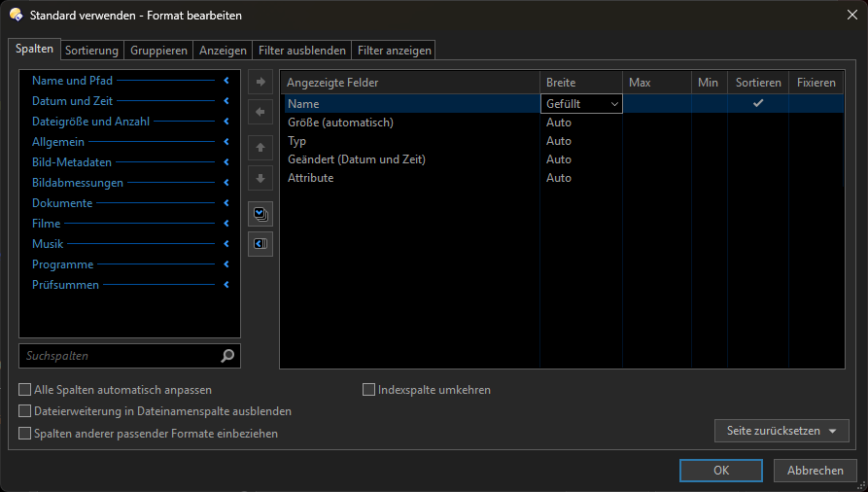Open the Anzeigen tab
Viewport: 868px width, 492px height.
tap(223, 51)
